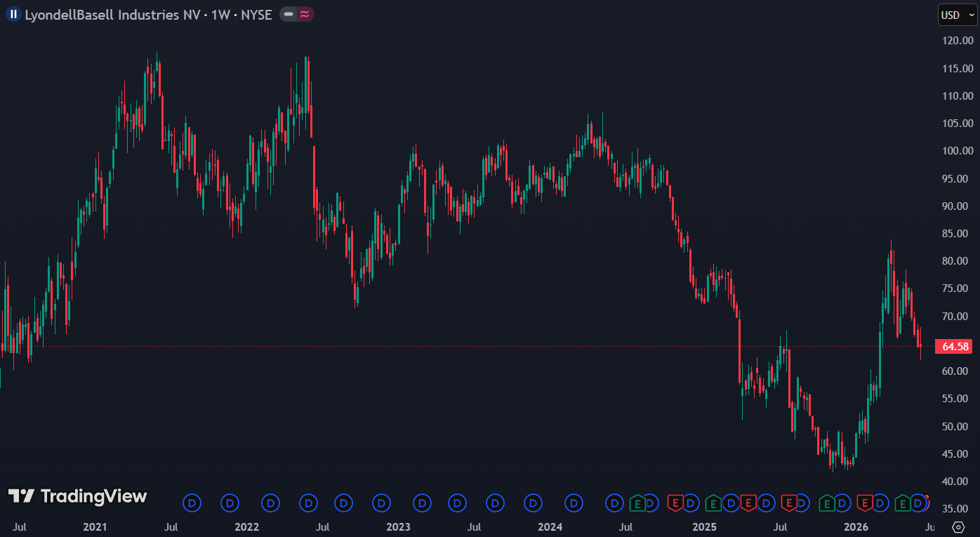Click red earnings E marker above 2026 label

pyautogui.click(x=864, y=503)
